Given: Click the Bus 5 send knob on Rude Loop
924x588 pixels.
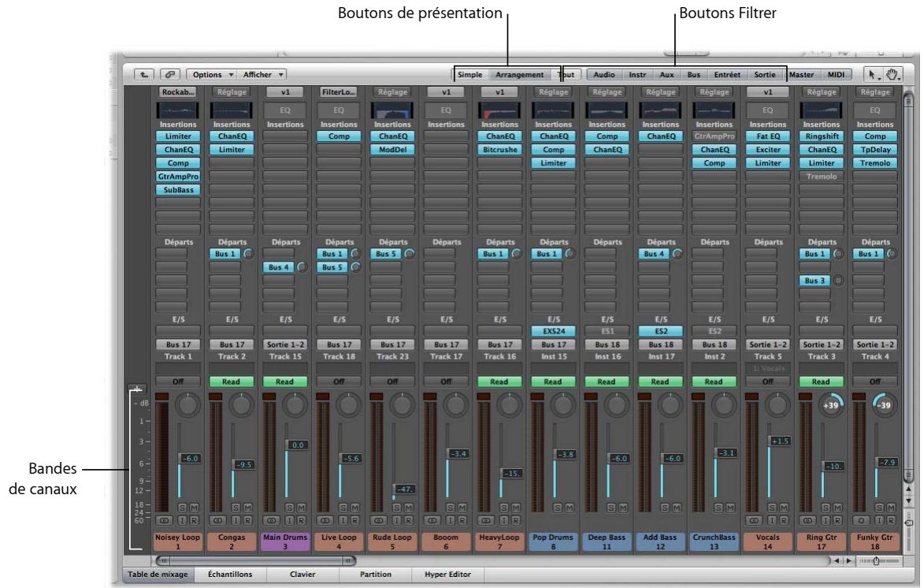Looking at the screenshot, I should (409, 254).
